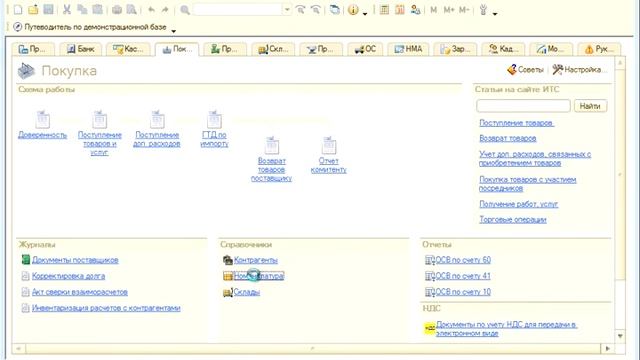640x360 pixels.
Task: Click the magnifier search icon in toolbar
Action: tap(185, 9)
